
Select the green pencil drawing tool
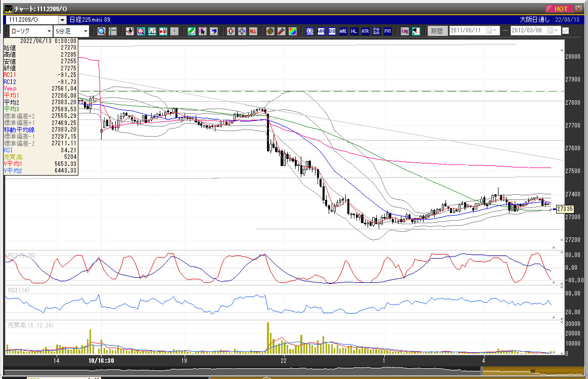191,31
